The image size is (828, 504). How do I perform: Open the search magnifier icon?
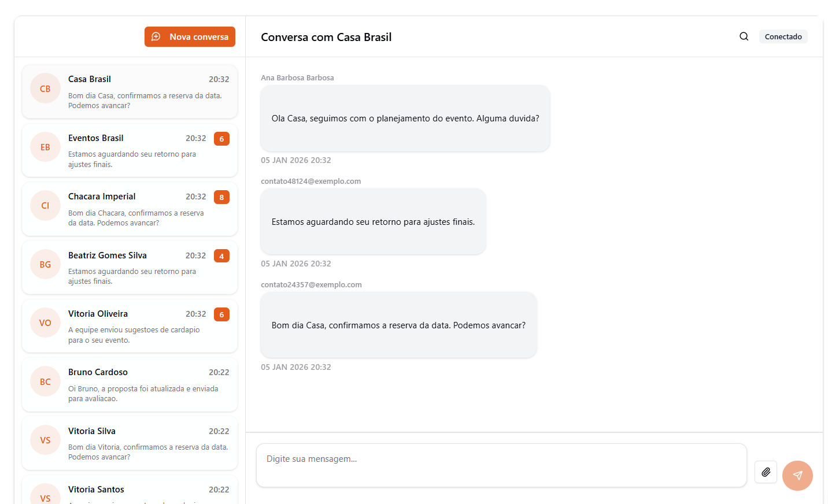(x=744, y=36)
